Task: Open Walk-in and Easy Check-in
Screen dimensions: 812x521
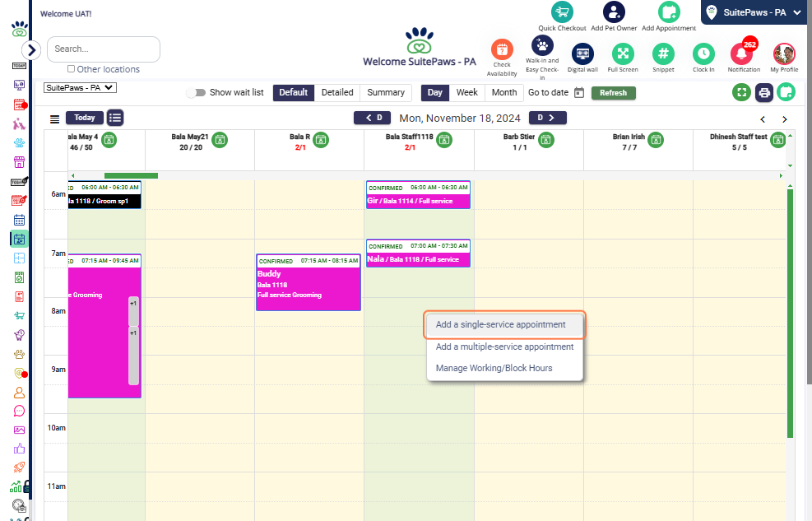Action: (542, 45)
